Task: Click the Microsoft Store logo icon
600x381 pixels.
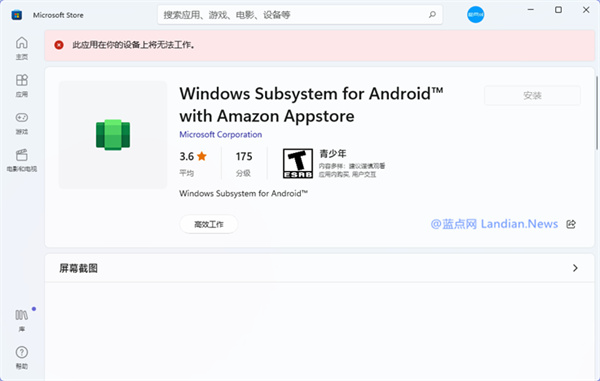Action: tap(16, 15)
